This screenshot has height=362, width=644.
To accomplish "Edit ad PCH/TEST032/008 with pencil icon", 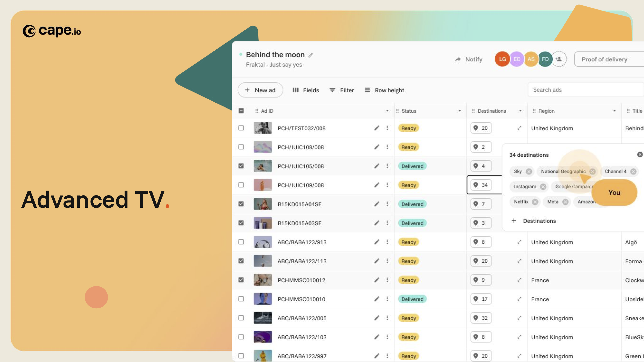I will coord(377,128).
